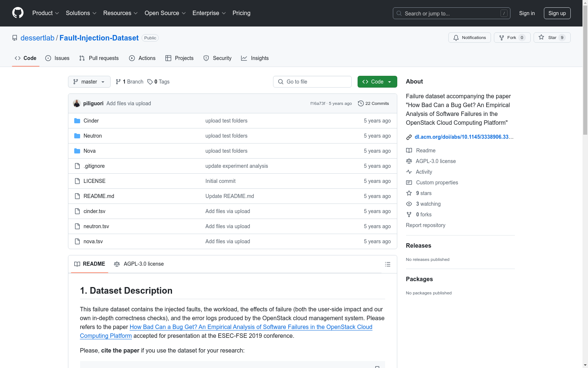This screenshot has height=368, width=588.
Task: Click the Search or jump to field
Action: [452, 13]
